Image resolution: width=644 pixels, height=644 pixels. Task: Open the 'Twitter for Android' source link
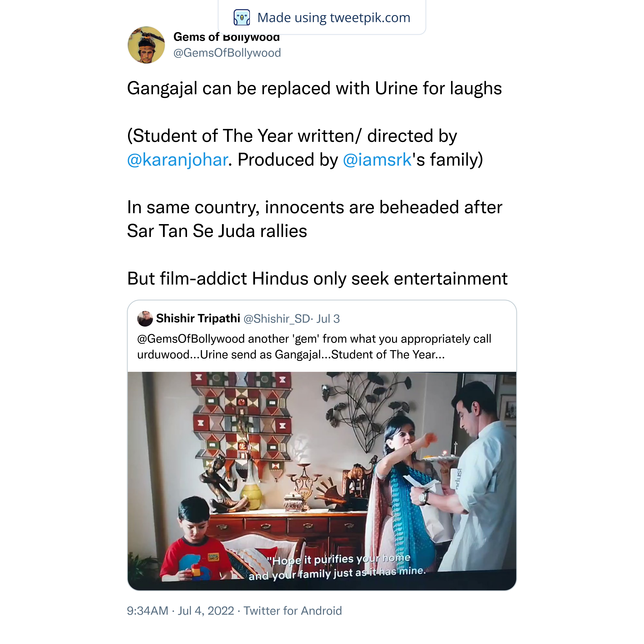click(x=293, y=611)
